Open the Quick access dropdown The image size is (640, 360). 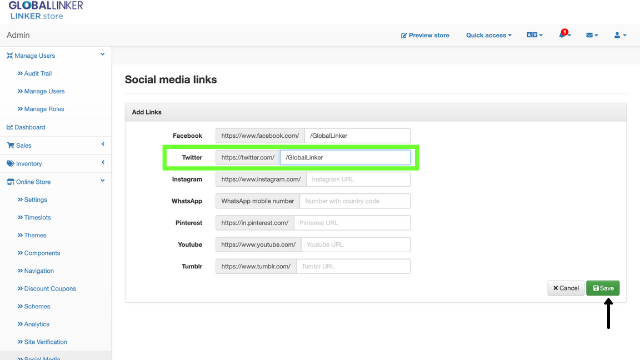(489, 35)
